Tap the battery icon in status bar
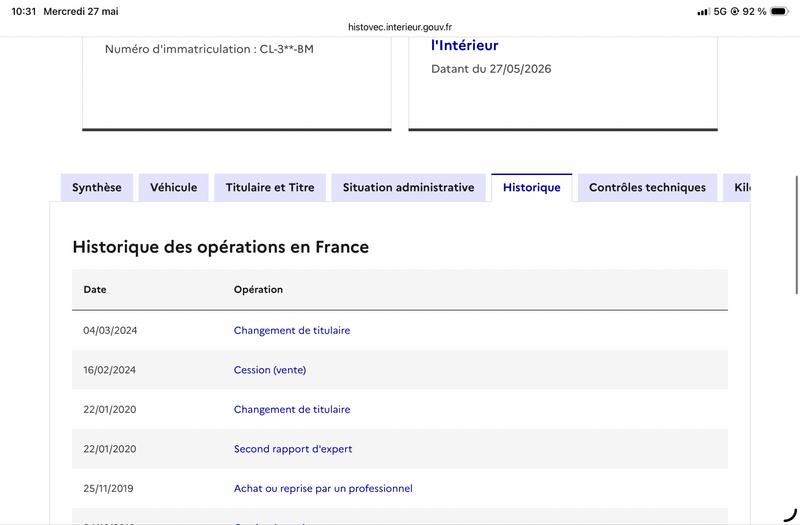Screen dimensions: 800x525 [x=780, y=11]
